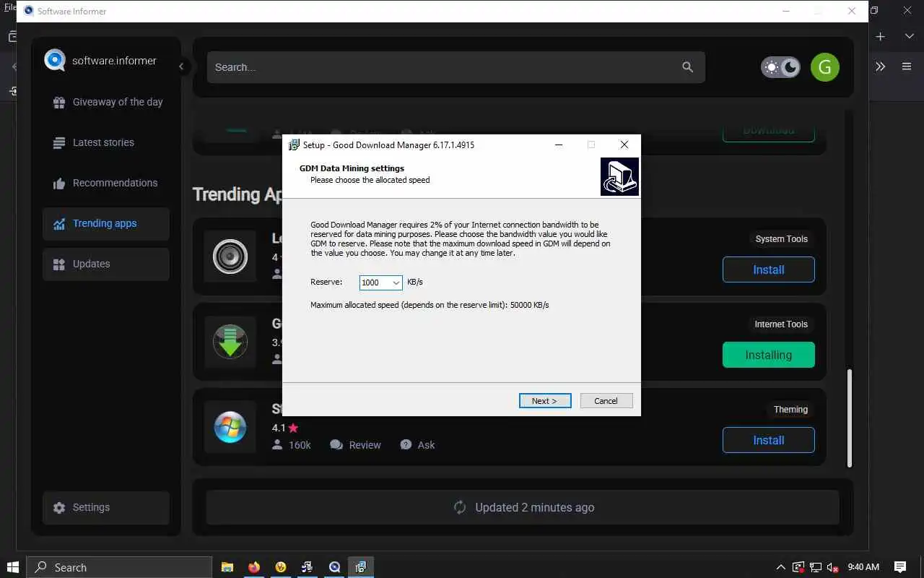
Task: Open the green G user avatar
Action: pyautogui.click(x=825, y=67)
